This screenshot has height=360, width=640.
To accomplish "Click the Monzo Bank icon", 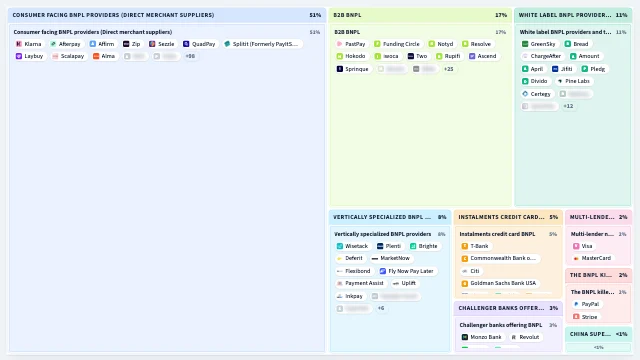I will (464, 337).
